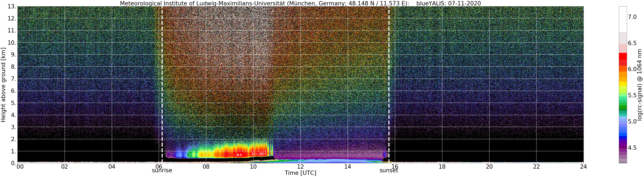This screenshot has height=177, width=644.
Task: Click the '3.' height axis tick label
Action: (14, 127)
